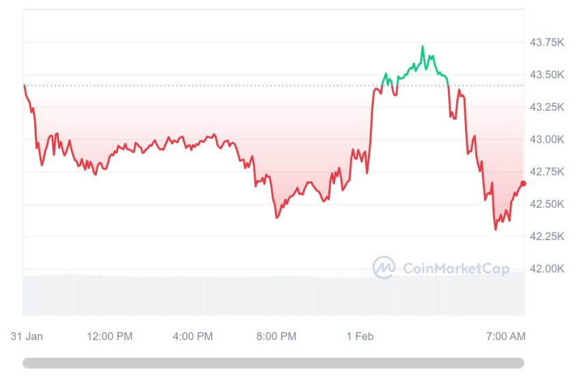The height and width of the screenshot is (392, 588).
Task: Select the 43.25K price axis label
Action: tap(547, 107)
